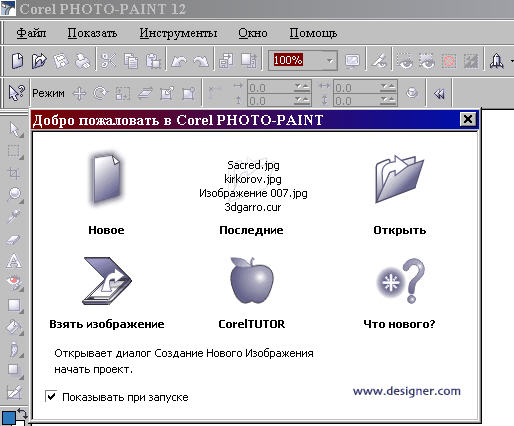The width and height of the screenshot is (514, 426).
Task: Click the New document toolbar icon
Action: pos(17,61)
